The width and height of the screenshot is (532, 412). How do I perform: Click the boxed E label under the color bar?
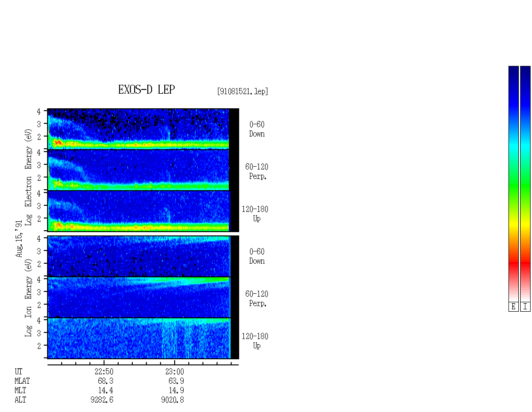click(514, 307)
